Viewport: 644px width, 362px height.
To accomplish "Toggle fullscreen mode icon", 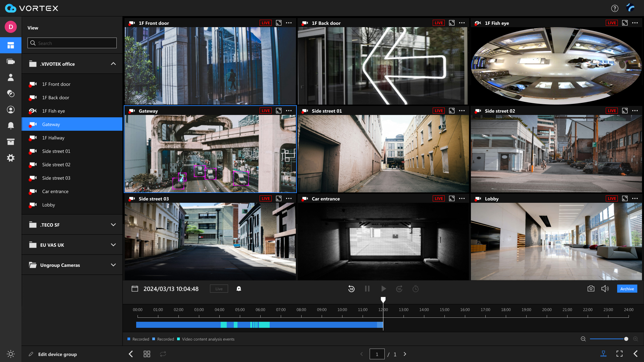I will (x=620, y=354).
